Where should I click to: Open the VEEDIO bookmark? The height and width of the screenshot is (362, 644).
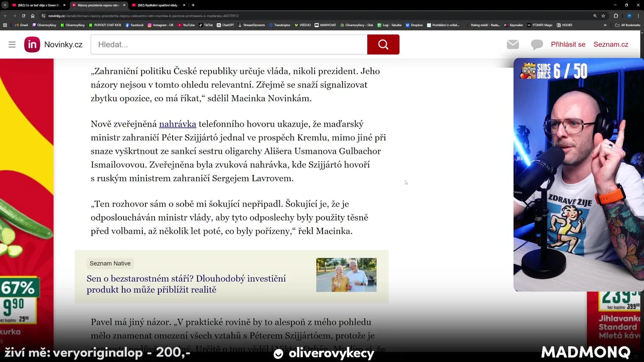coord(303,25)
